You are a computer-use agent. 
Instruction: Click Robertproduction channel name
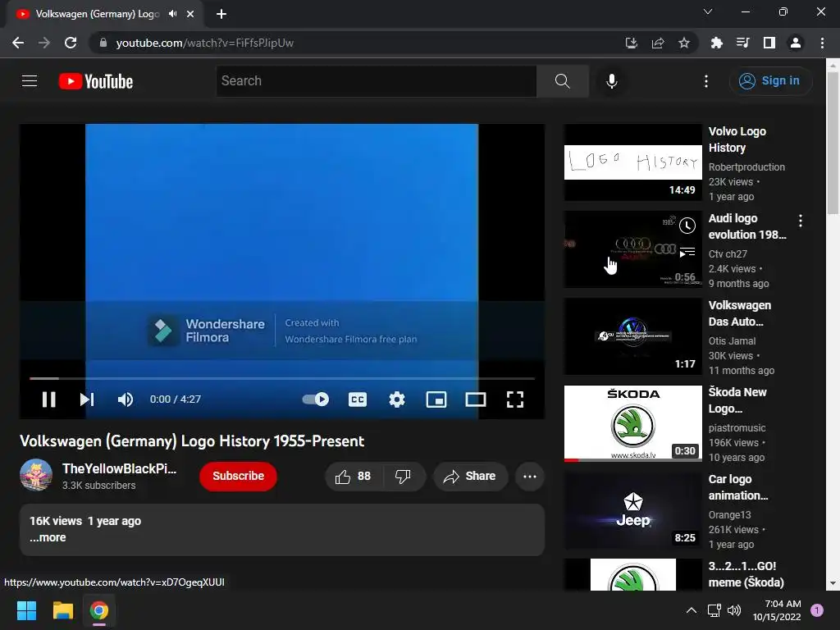click(746, 167)
